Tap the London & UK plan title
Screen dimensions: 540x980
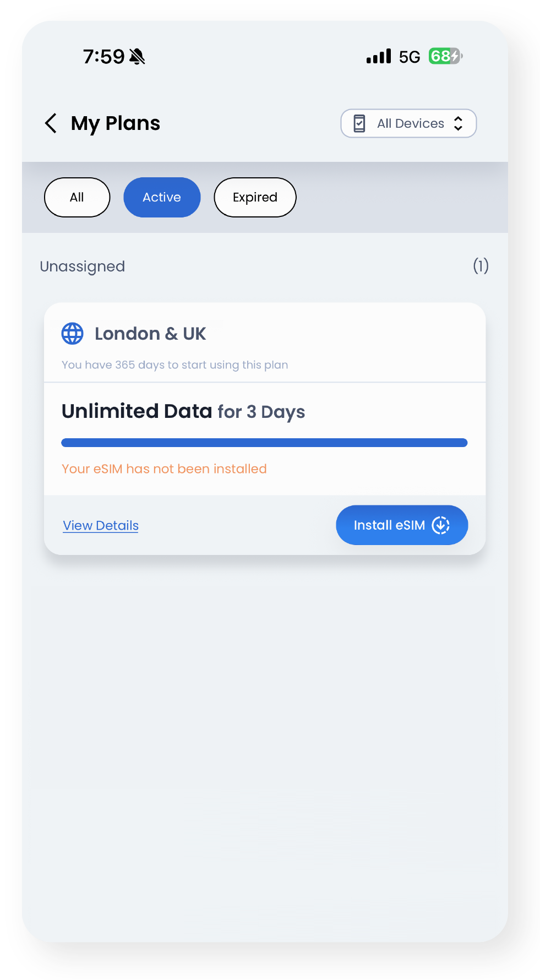coord(150,334)
